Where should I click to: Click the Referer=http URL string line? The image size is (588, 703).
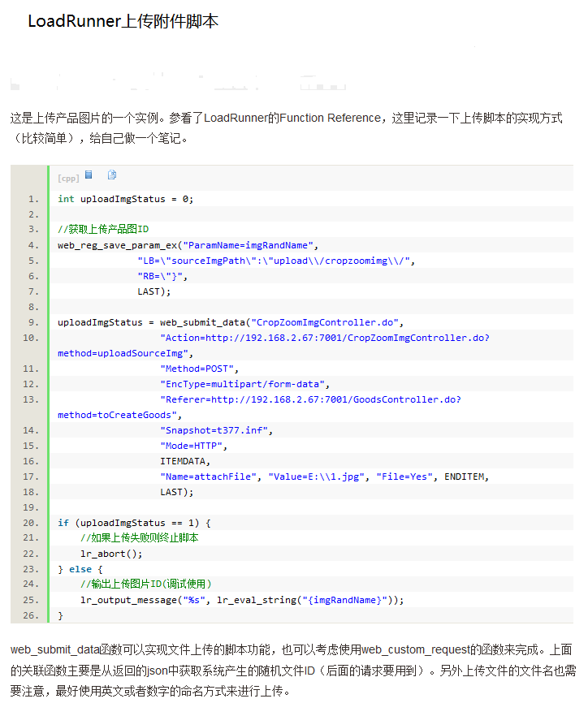point(311,399)
